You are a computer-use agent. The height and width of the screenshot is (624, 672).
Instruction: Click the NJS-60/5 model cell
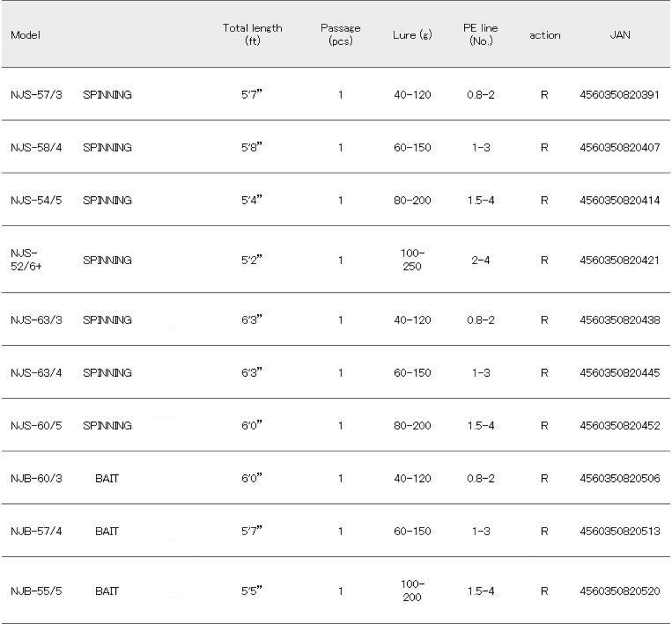click(36, 426)
